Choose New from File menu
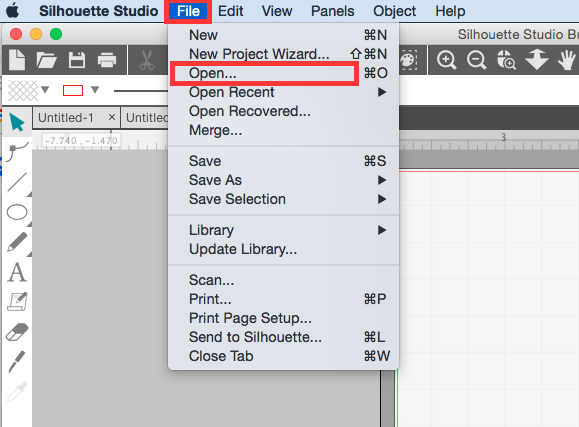Image resolution: width=579 pixels, height=427 pixels. coord(283,35)
